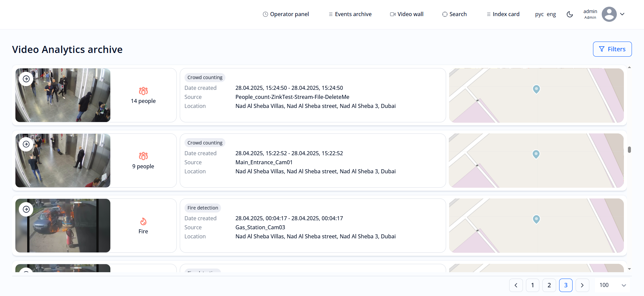Select page 1 in pagination

pyautogui.click(x=533, y=285)
